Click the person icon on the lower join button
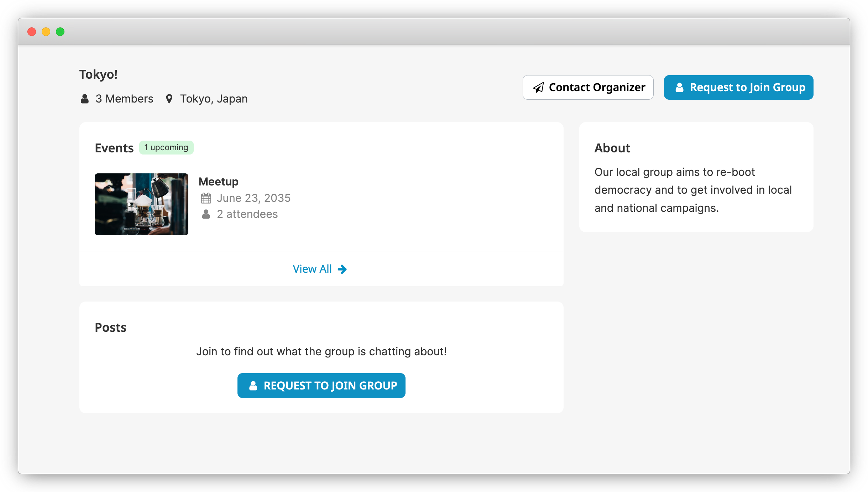This screenshot has height=492, width=868. click(x=253, y=385)
